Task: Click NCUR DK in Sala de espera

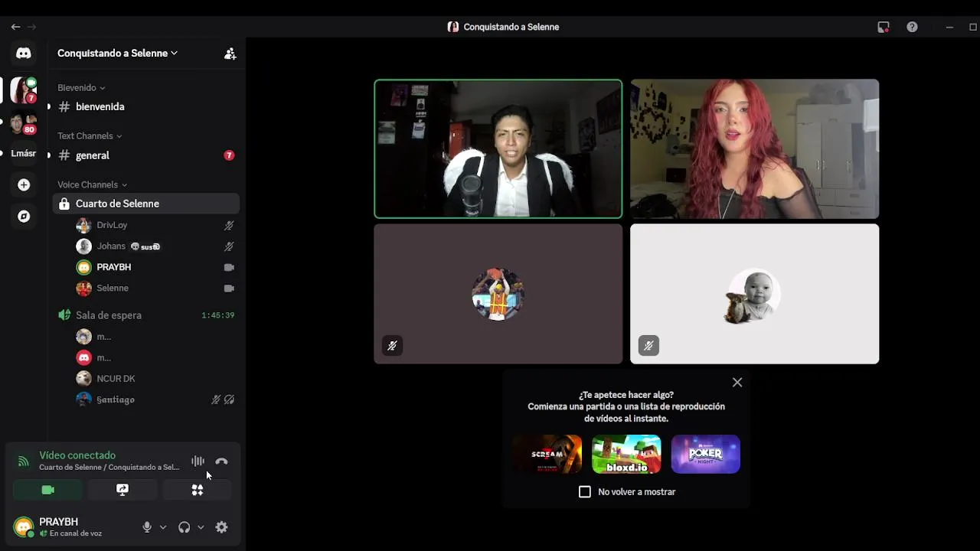Action: (155, 379)
